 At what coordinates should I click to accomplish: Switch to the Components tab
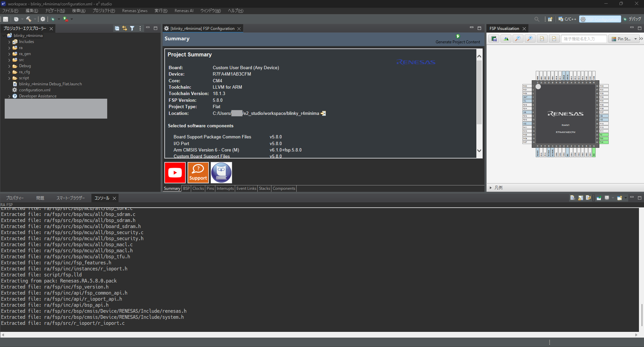pyautogui.click(x=284, y=188)
